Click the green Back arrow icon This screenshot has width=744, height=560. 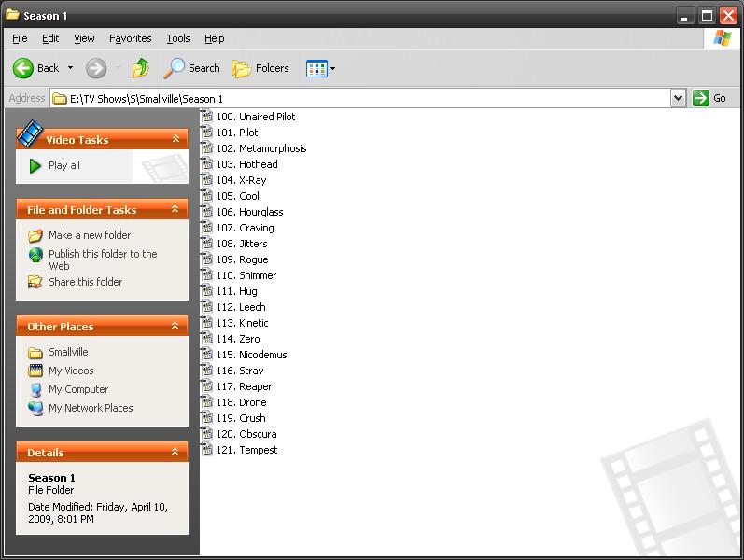click(x=22, y=68)
